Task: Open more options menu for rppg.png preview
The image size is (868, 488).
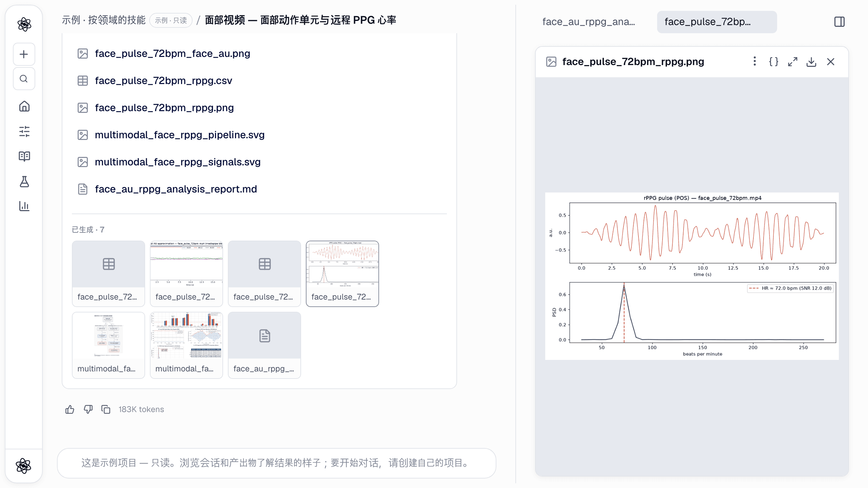Action: [x=754, y=62]
